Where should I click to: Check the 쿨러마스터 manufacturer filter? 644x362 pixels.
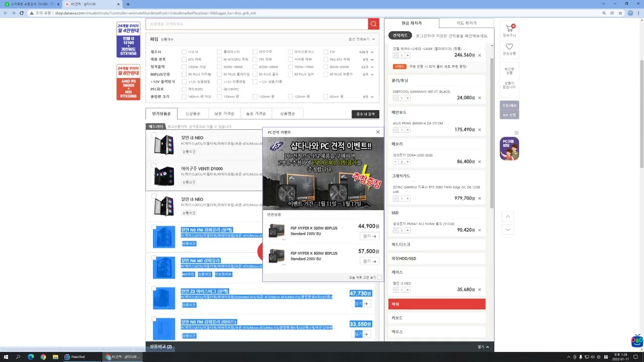click(219, 52)
